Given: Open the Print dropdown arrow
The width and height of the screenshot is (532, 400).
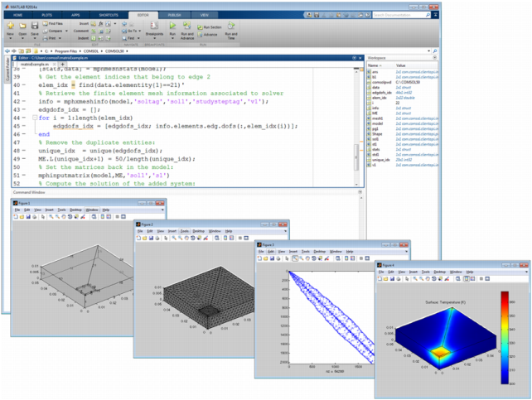Looking at the screenshot, I should [60, 38].
